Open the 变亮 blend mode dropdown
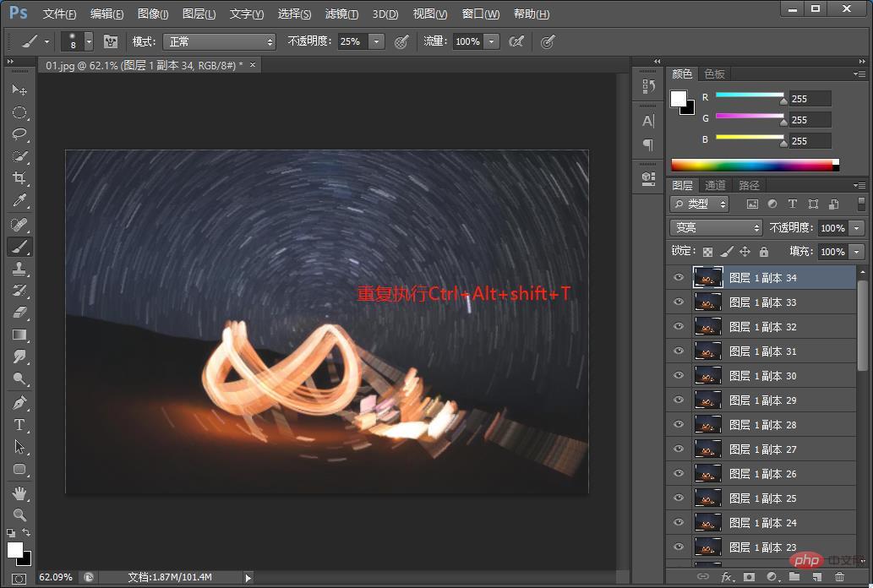This screenshot has height=588, width=873. coord(716,228)
